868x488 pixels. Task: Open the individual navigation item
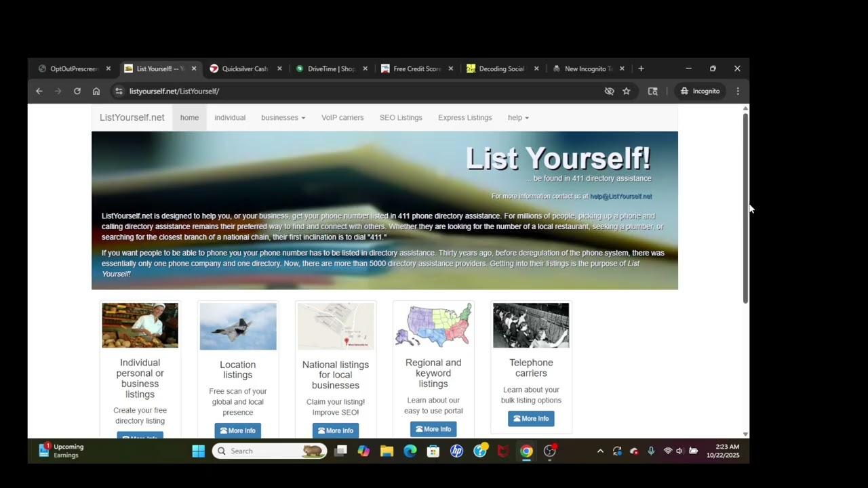[x=230, y=117]
